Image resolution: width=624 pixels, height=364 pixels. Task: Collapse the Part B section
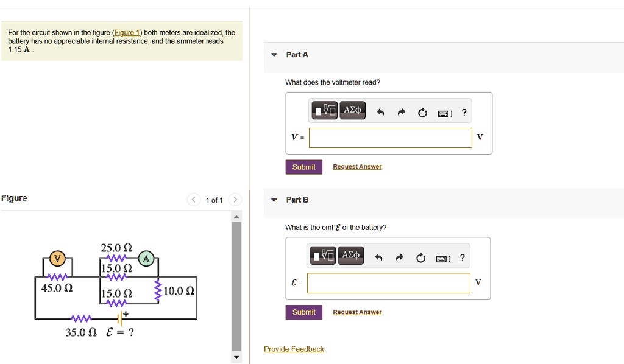point(274,200)
